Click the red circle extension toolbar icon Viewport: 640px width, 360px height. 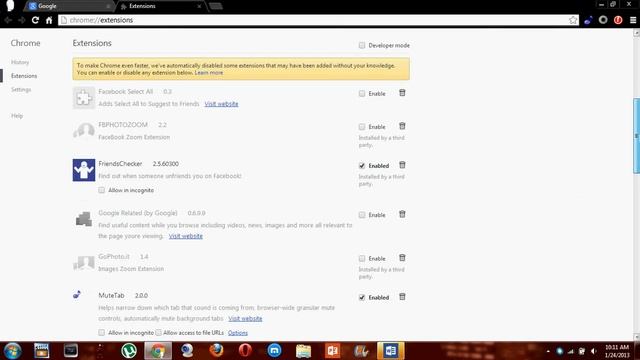pyautogui.click(x=618, y=20)
